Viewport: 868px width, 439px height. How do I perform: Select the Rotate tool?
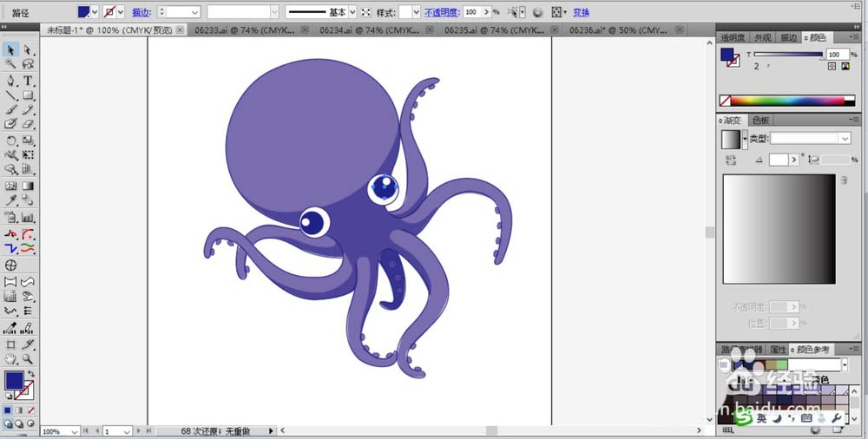[10, 141]
